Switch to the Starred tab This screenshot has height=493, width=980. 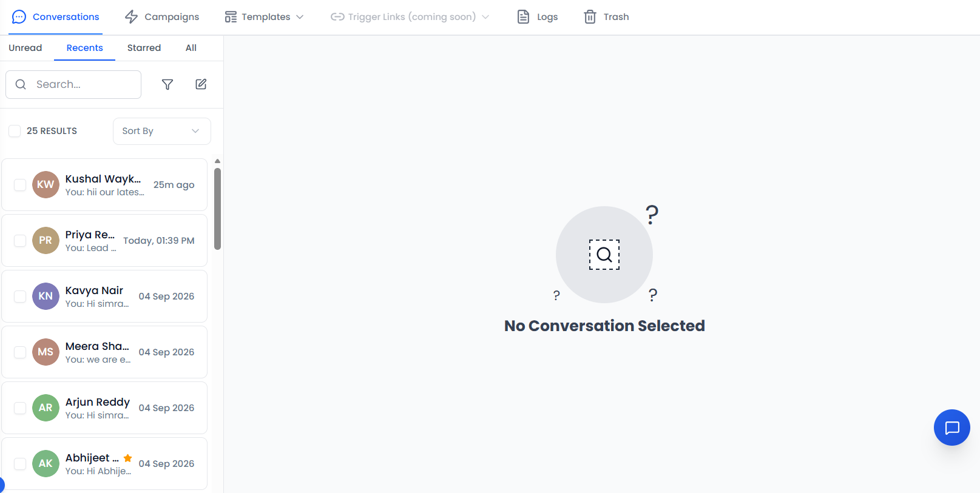144,48
